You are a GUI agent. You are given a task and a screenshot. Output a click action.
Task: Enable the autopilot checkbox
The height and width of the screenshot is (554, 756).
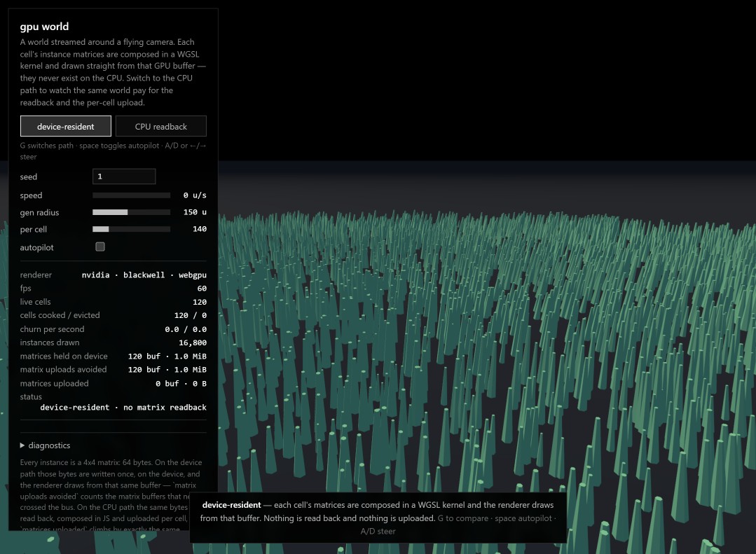coord(100,247)
